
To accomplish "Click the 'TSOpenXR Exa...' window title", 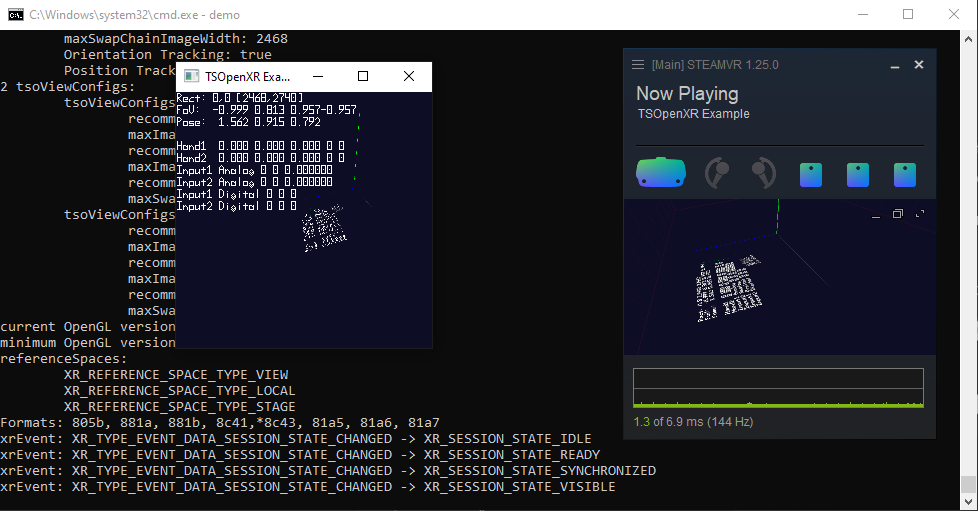I will pyautogui.click(x=248, y=77).
